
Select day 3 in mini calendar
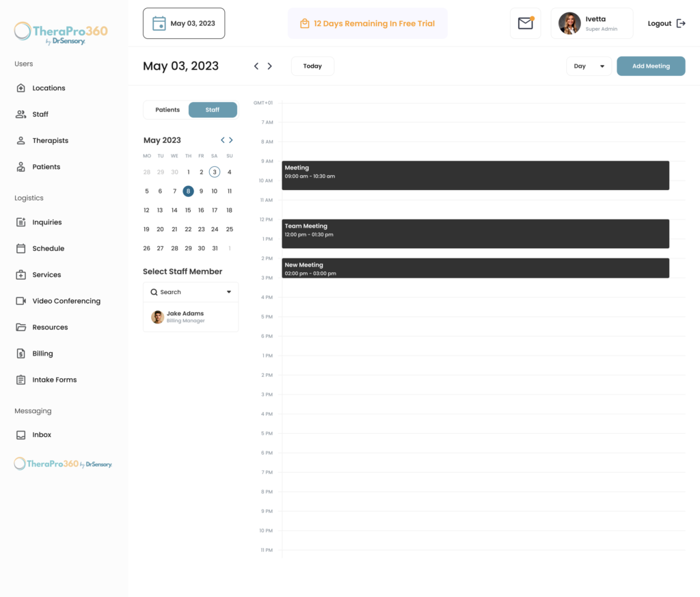[215, 172]
